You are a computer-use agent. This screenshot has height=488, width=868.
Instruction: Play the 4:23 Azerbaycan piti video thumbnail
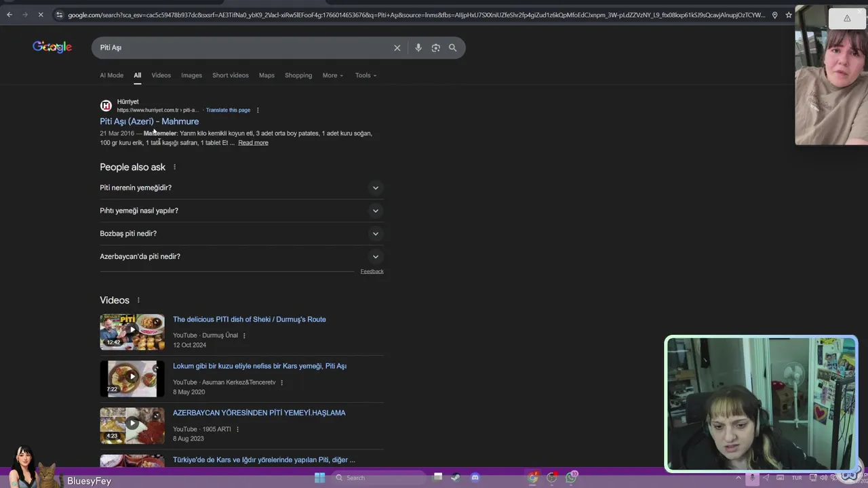tap(132, 425)
